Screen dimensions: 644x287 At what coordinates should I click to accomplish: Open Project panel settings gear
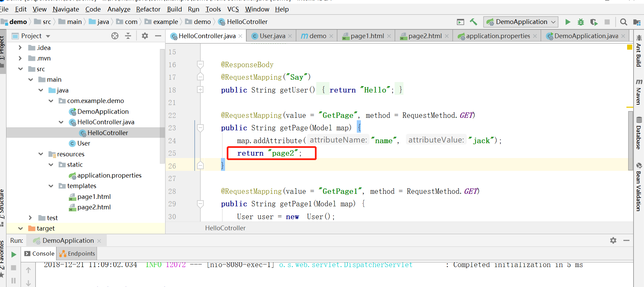[145, 36]
